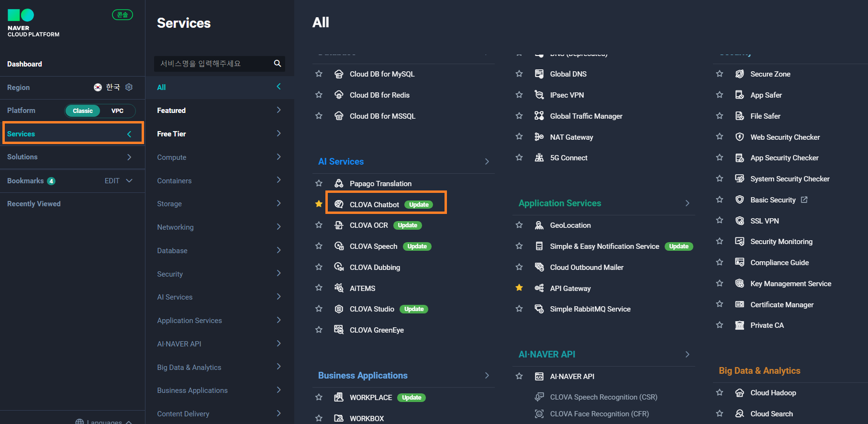Bookmark Secure Zone with its star

(x=720, y=74)
